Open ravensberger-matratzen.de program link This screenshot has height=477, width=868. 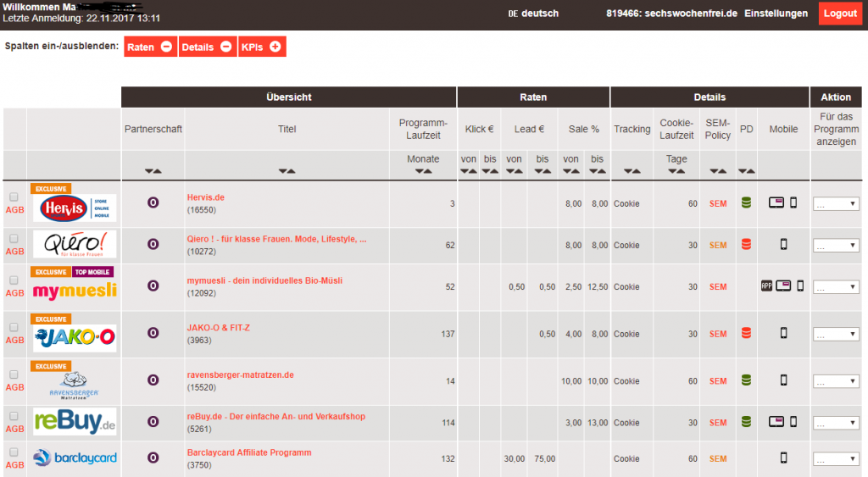[240, 374]
